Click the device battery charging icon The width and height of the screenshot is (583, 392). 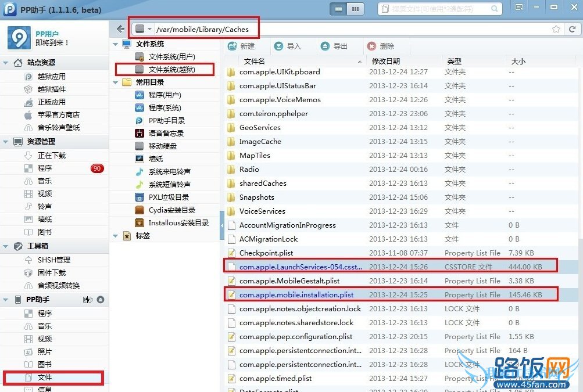[x=88, y=300]
